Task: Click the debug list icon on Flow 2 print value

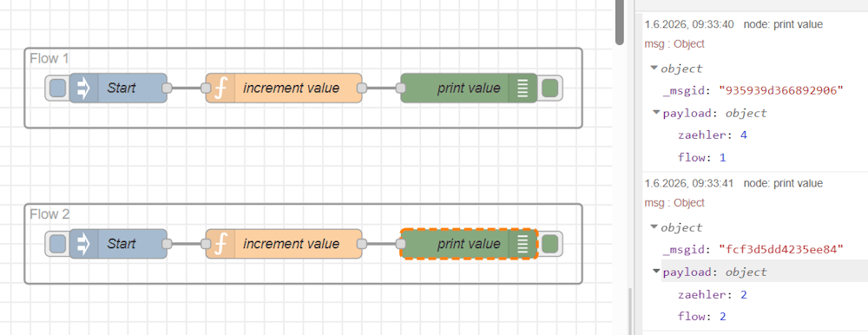Action: click(x=523, y=244)
